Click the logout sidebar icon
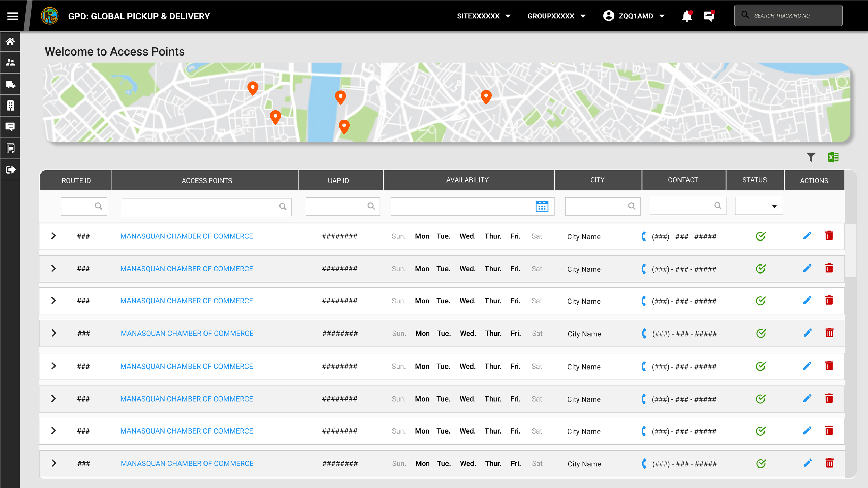This screenshot has height=488, width=868. [10, 169]
